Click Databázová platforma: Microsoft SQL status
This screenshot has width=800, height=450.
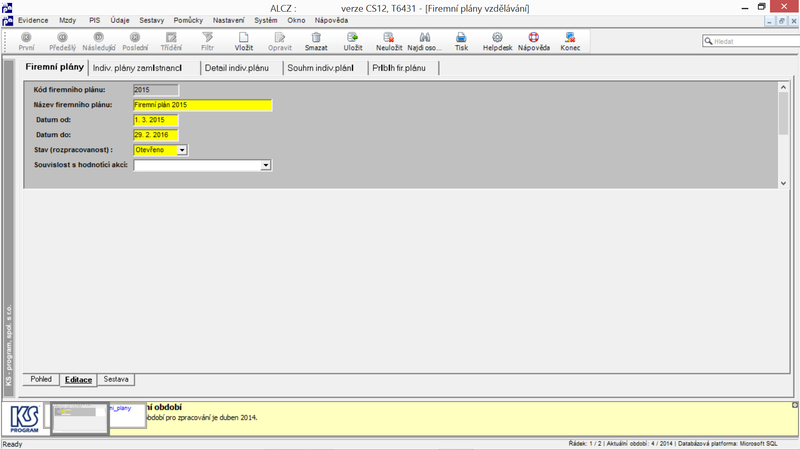tap(728, 444)
